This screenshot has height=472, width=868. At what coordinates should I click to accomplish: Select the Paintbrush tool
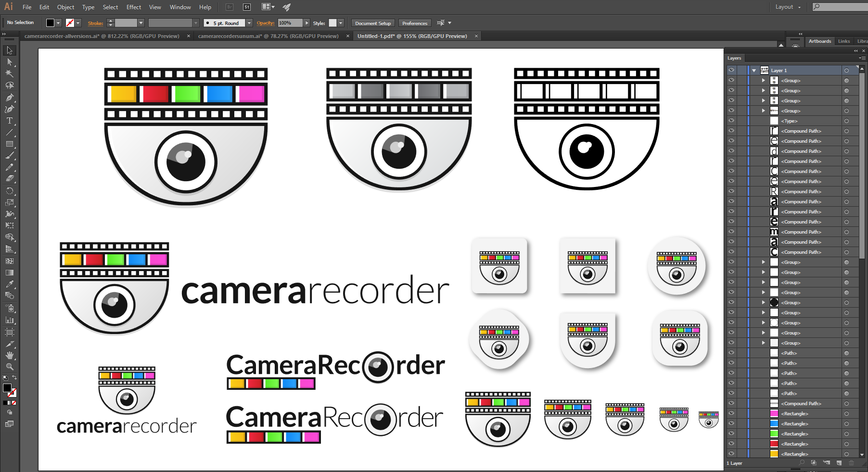[9, 156]
